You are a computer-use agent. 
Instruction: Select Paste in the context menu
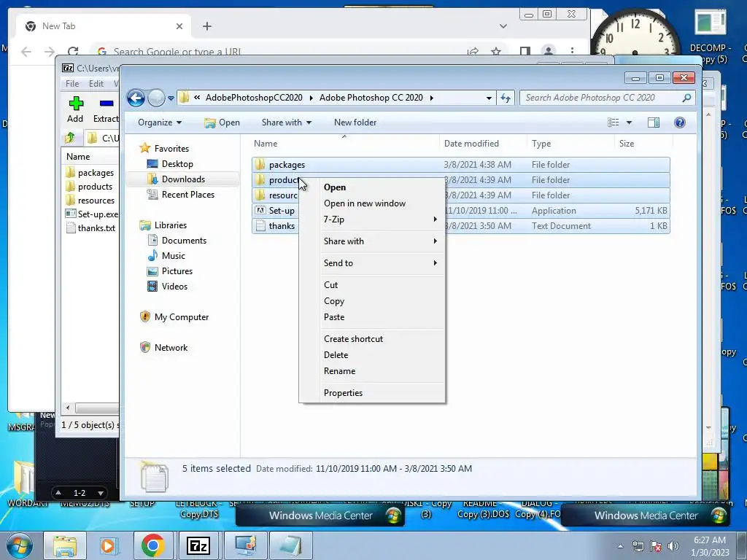[x=372, y=317]
